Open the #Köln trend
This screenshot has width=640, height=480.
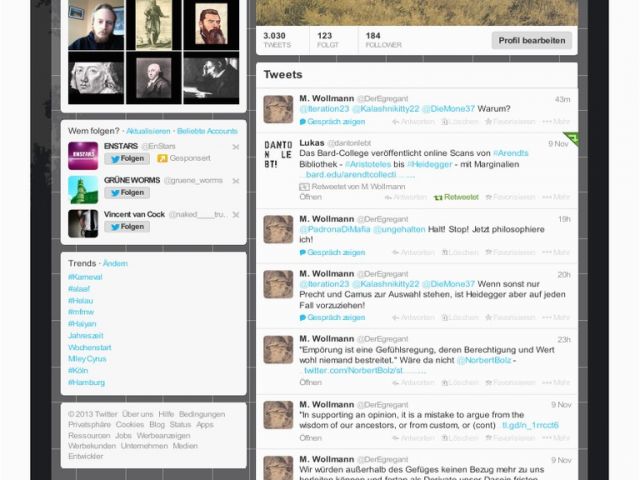pos(78,371)
